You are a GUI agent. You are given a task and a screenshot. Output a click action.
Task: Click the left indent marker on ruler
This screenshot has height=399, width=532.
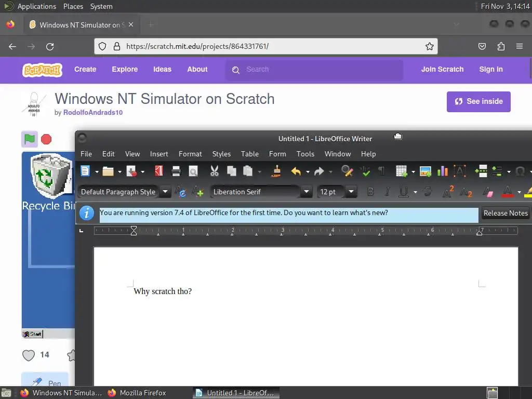[x=134, y=231]
